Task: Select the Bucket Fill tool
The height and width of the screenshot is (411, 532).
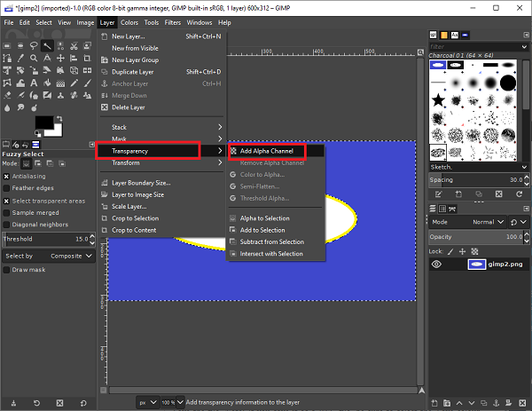Action: point(47,83)
